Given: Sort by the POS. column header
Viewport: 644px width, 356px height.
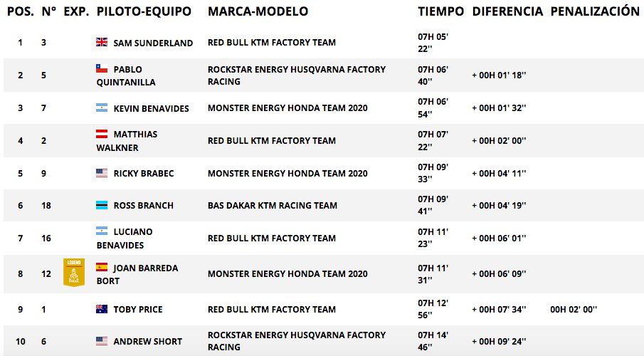Looking at the screenshot, I should tap(21, 11).
